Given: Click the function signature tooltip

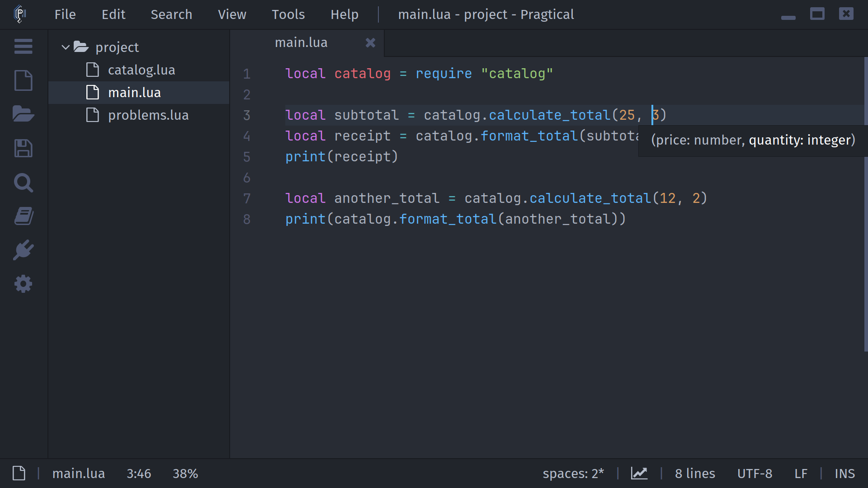Looking at the screenshot, I should (x=753, y=141).
